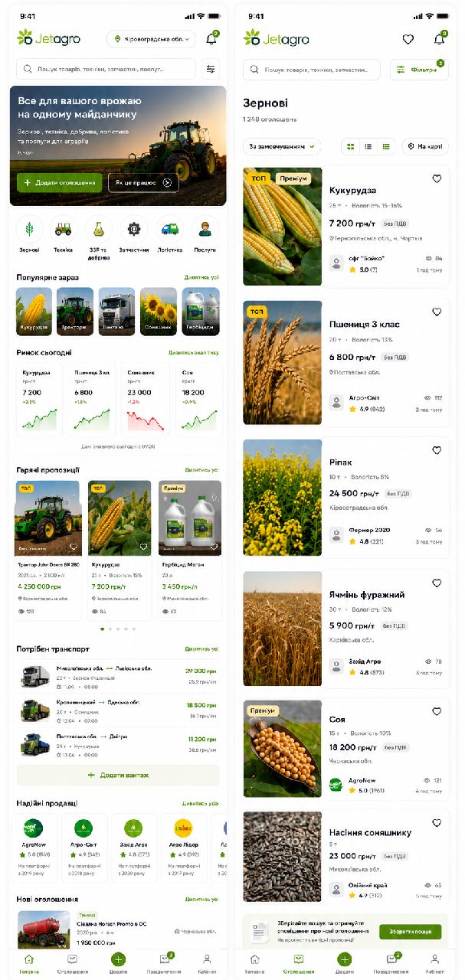Open the Логістика truck category icon
Screen dimensions: 465x980
point(170,228)
